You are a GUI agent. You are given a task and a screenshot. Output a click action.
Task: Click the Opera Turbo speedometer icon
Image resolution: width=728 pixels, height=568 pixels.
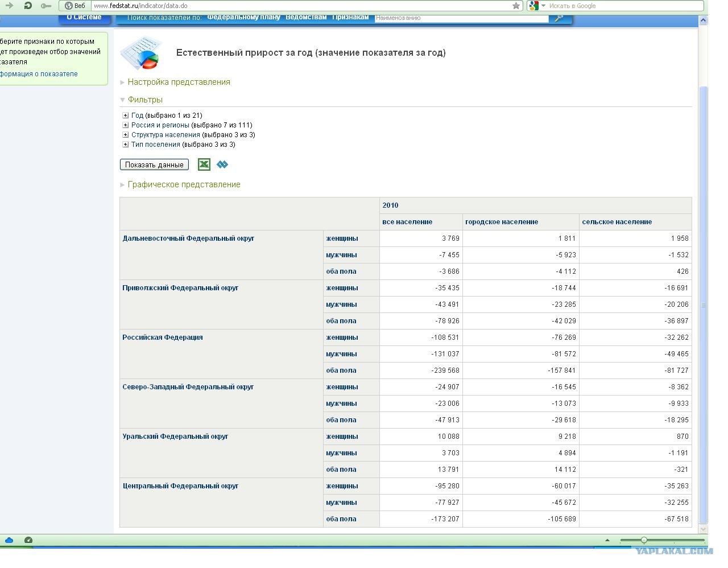point(28,540)
